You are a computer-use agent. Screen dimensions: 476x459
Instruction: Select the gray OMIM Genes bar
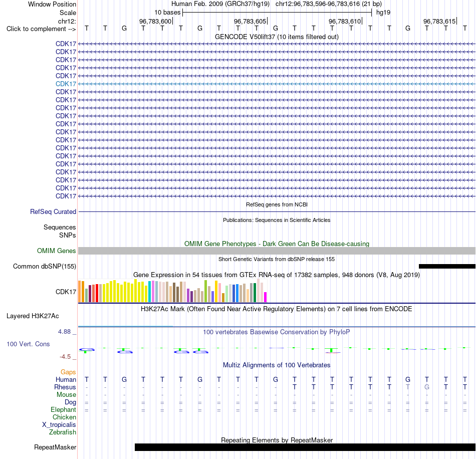[277, 251]
